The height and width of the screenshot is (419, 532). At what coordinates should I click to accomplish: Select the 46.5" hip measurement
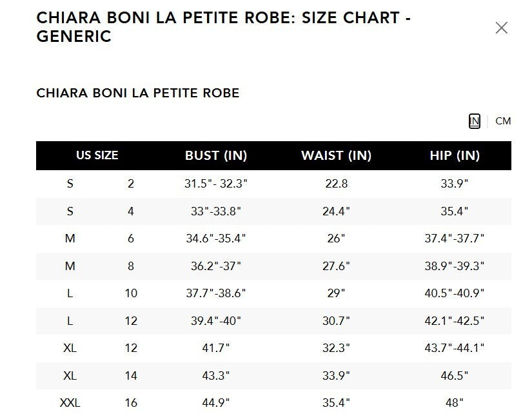455,375
